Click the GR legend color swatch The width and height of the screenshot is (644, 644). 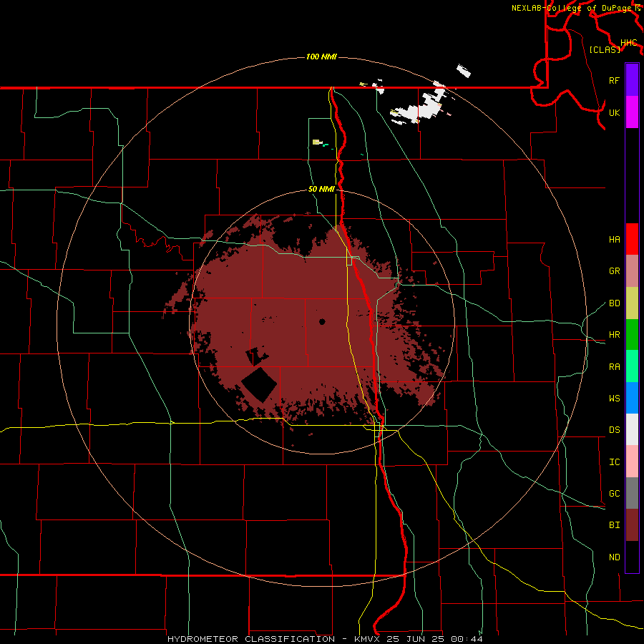tap(632, 271)
